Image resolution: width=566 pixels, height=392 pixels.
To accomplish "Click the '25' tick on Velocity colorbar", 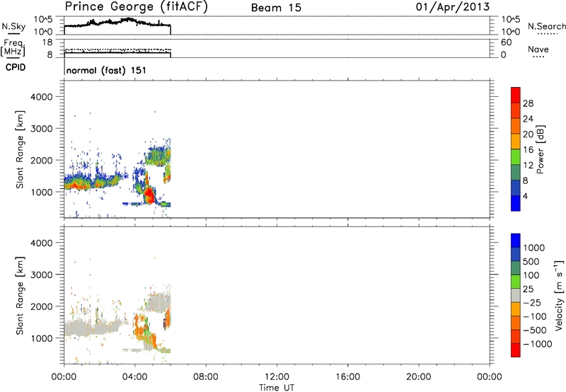I will (x=528, y=289).
